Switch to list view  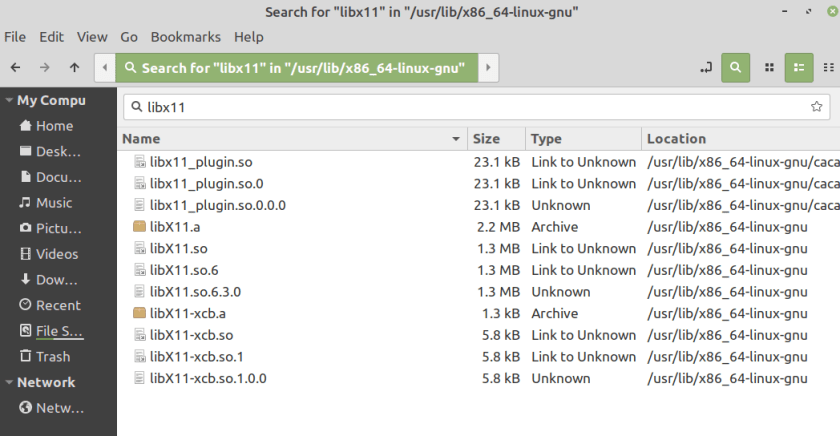[x=799, y=67]
